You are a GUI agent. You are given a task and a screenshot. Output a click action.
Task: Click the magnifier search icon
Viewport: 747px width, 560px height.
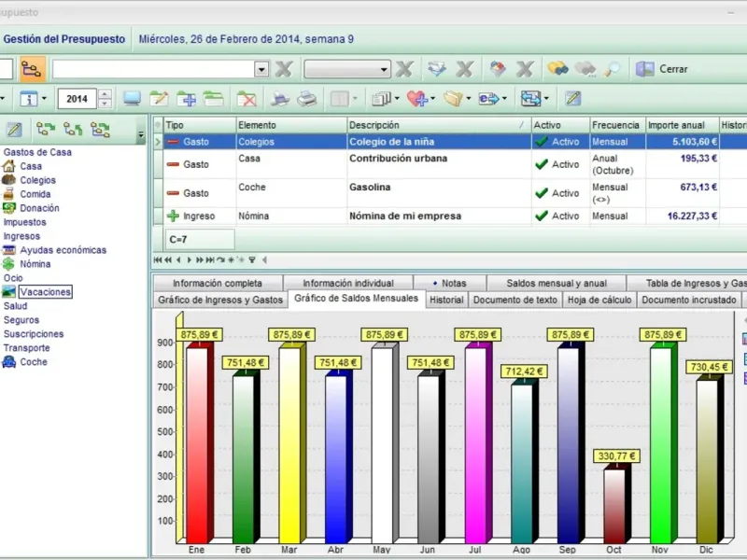(613, 69)
